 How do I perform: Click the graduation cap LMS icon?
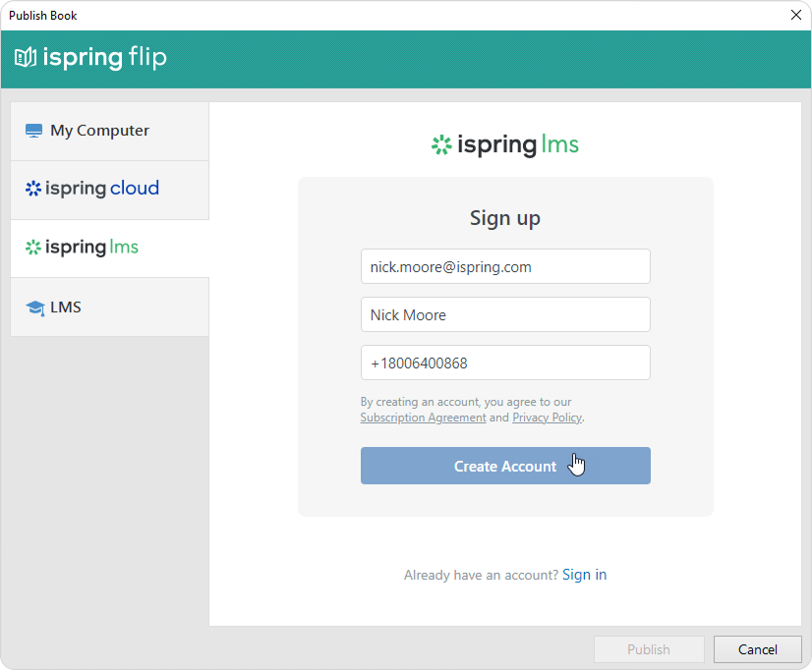(35, 307)
